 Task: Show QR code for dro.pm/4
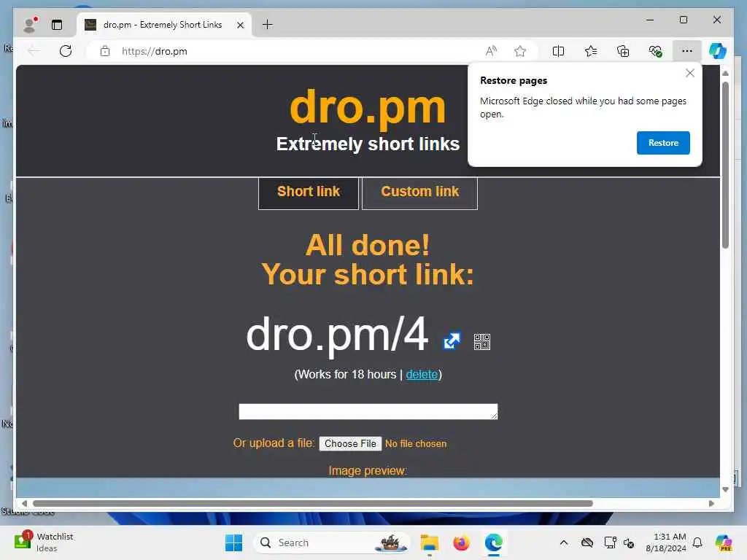click(x=482, y=342)
